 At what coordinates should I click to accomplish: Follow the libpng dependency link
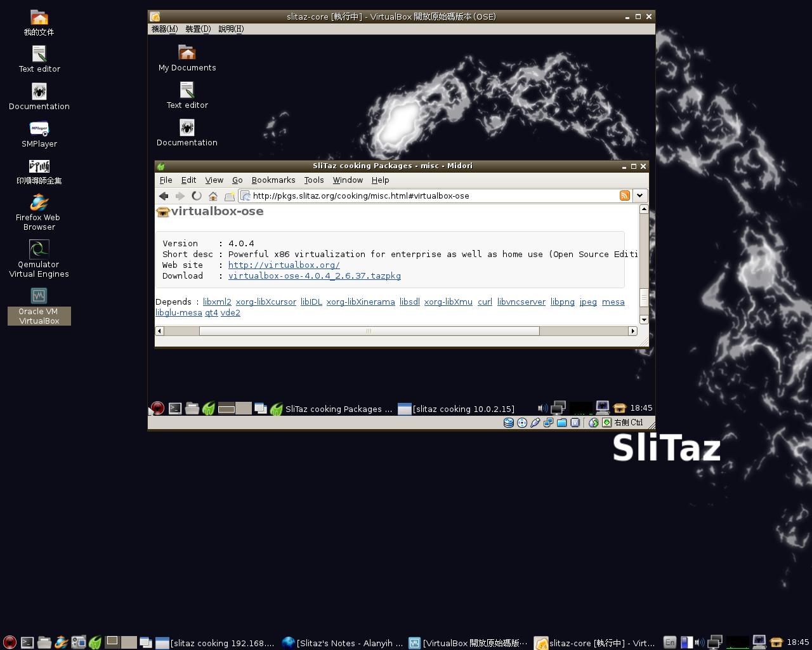pyautogui.click(x=562, y=302)
